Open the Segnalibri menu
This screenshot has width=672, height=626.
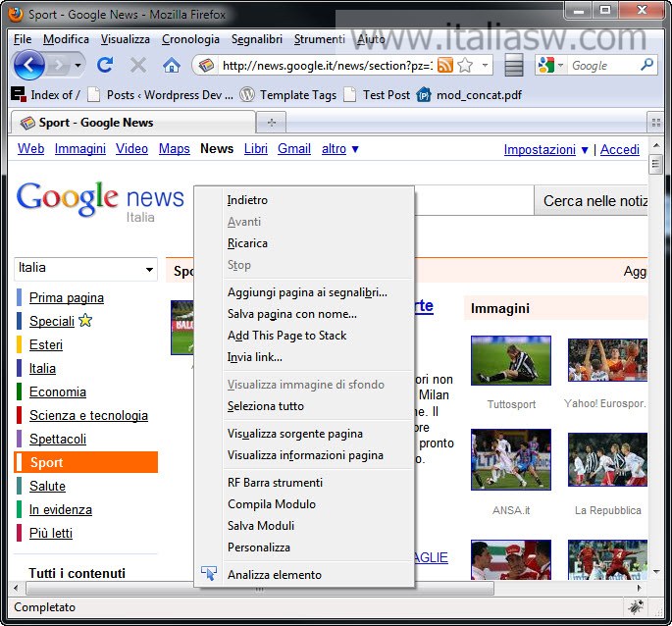pyautogui.click(x=257, y=39)
